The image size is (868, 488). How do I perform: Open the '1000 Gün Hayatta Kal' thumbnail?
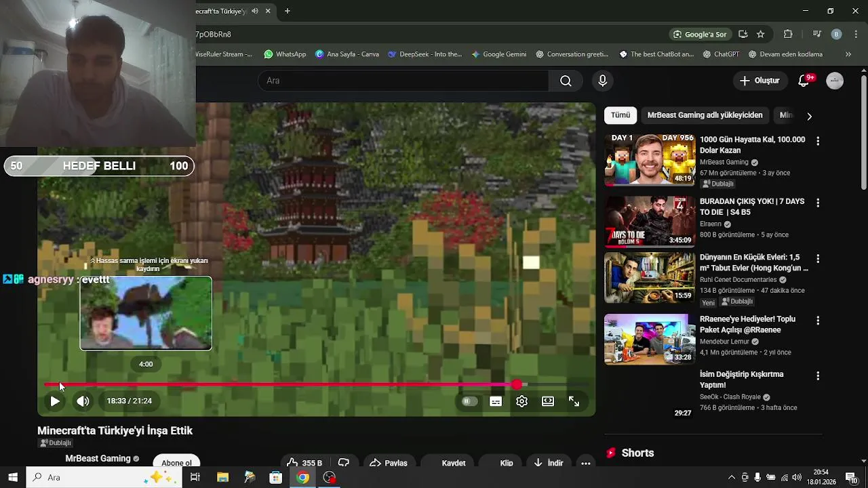650,160
